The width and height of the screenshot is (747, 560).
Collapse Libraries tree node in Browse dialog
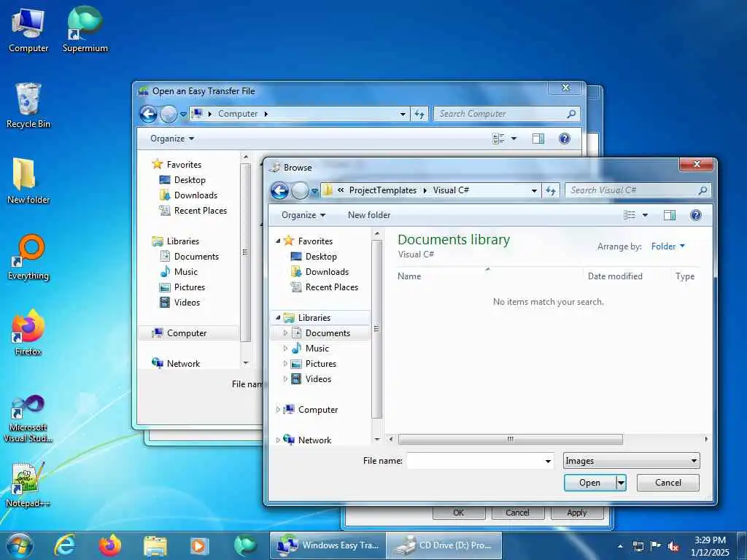278,317
